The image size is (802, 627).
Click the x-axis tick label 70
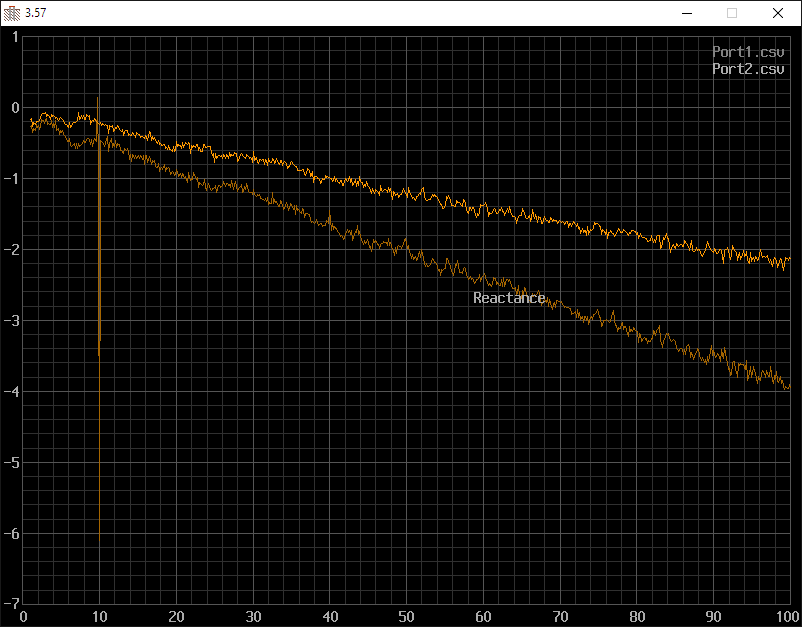click(560, 617)
